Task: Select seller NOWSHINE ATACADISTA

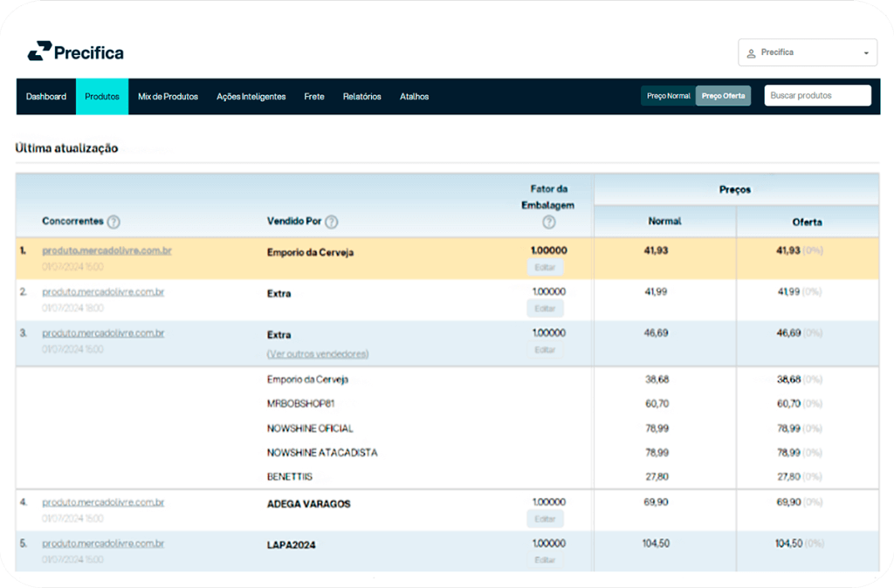Action: pyautogui.click(x=322, y=453)
